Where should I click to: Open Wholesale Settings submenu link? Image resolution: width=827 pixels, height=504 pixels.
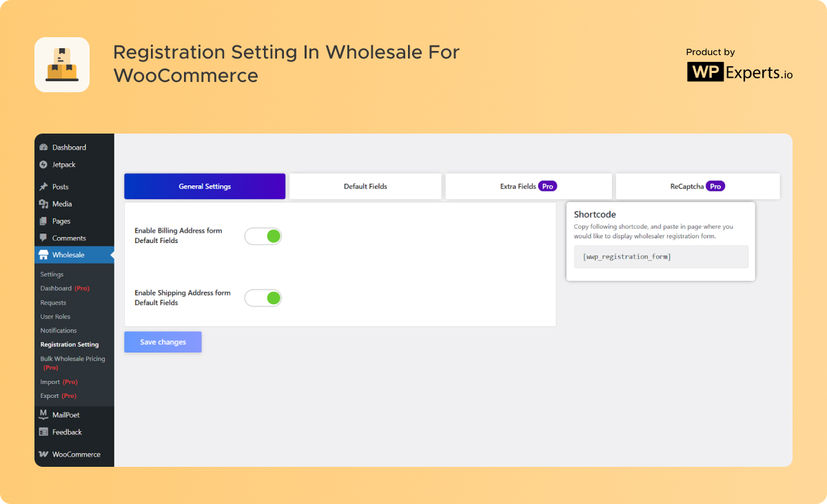(52, 275)
